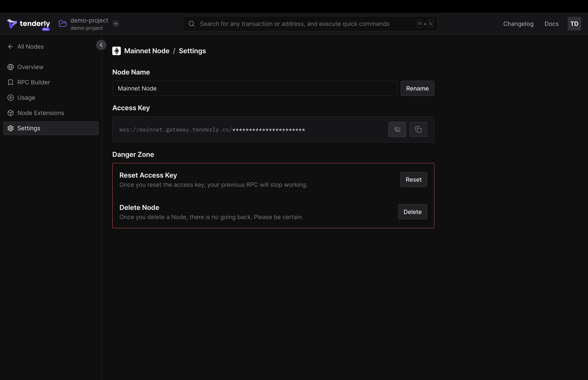Click the Danger Zone heading
Viewport: 588px width, 380px height.
coord(133,154)
